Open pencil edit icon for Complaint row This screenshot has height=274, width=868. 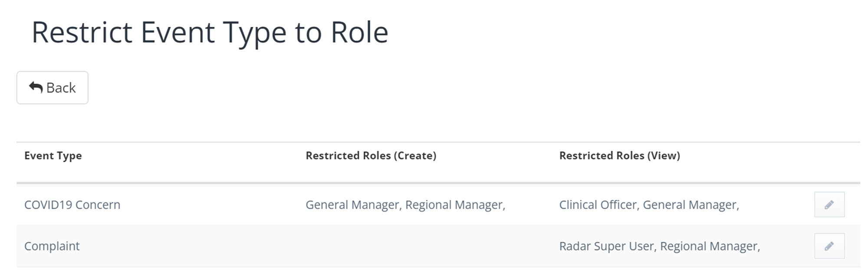click(829, 246)
